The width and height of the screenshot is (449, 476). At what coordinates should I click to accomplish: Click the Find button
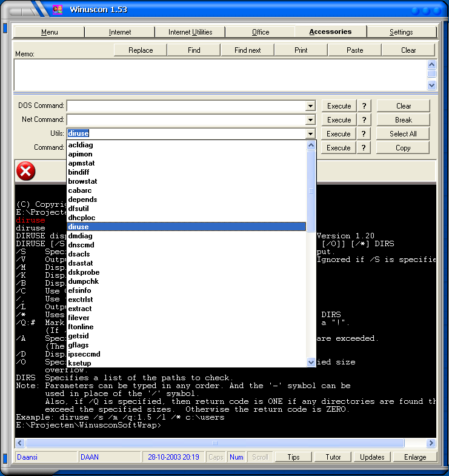(x=194, y=50)
